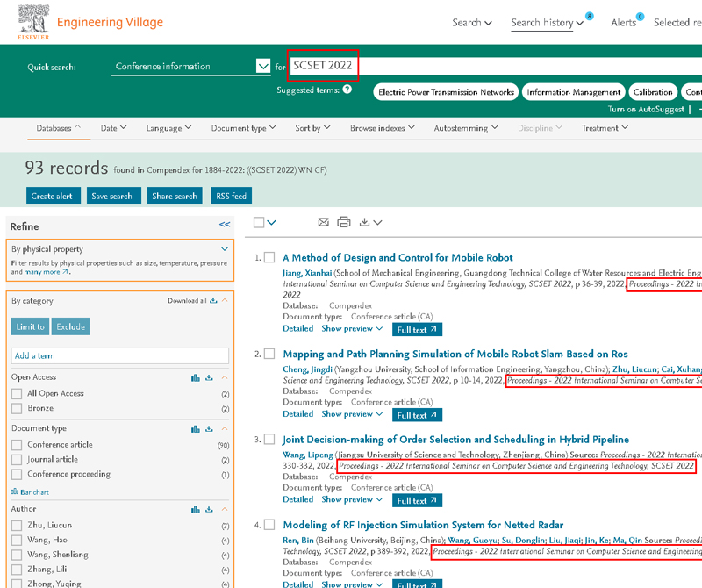
Task: Tick the select-all results checkbox
Action: tap(259, 222)
